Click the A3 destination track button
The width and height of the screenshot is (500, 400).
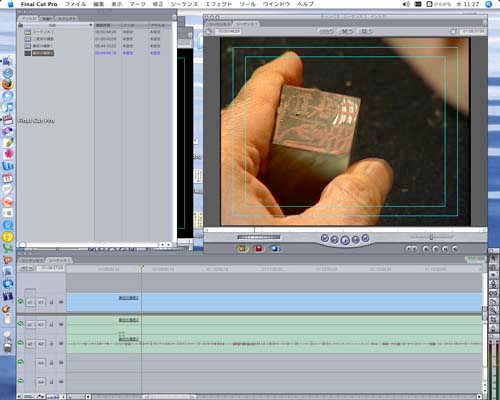tap(41, 363)
